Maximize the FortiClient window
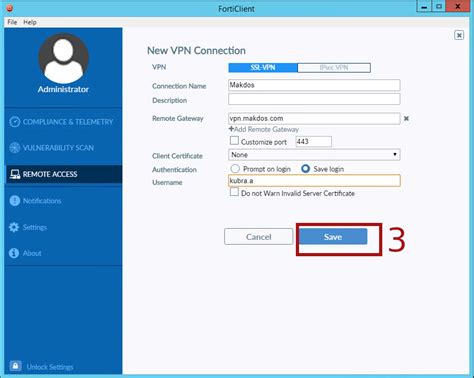The height and width of the screenshot is (378, 474). pyautogui.click(x=439, y=7)
